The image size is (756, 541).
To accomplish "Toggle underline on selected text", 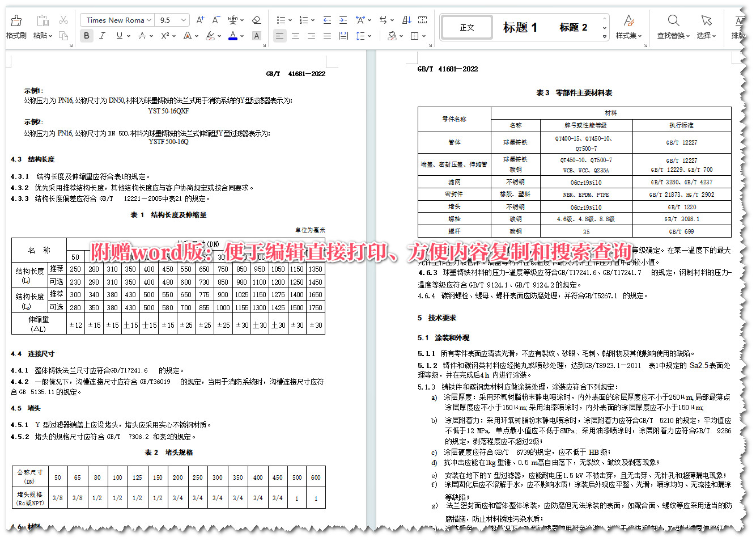I will tap(118, 35).
